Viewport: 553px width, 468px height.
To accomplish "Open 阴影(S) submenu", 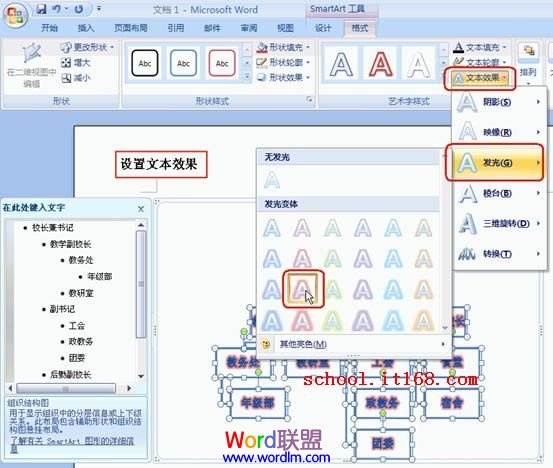I will tap(499, 102).
